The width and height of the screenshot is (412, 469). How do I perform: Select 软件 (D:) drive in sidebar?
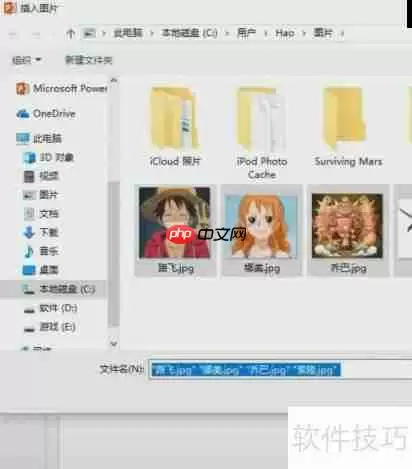[x=51, y=308]
